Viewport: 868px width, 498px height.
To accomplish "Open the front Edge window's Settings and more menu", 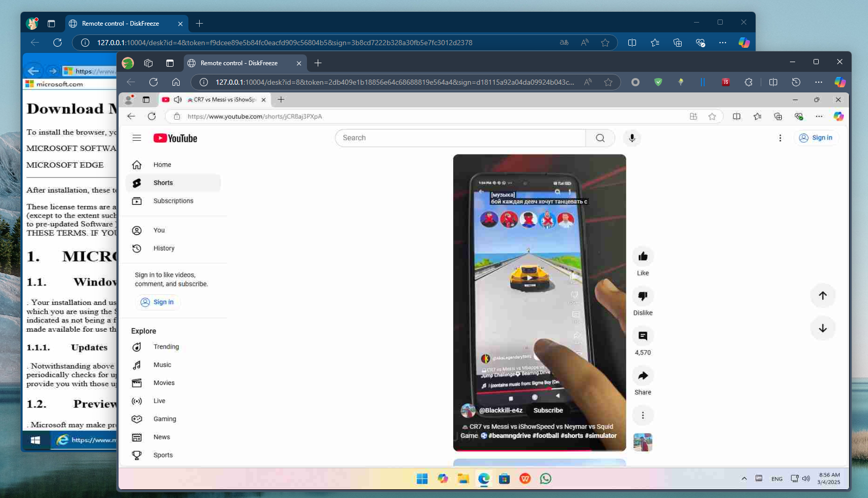I will [819, 82].
